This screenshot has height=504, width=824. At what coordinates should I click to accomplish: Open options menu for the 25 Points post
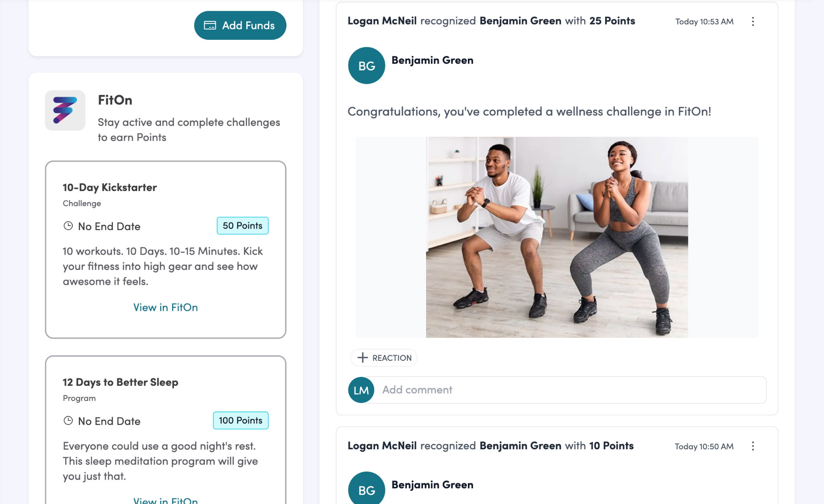[x=753, y=22]
